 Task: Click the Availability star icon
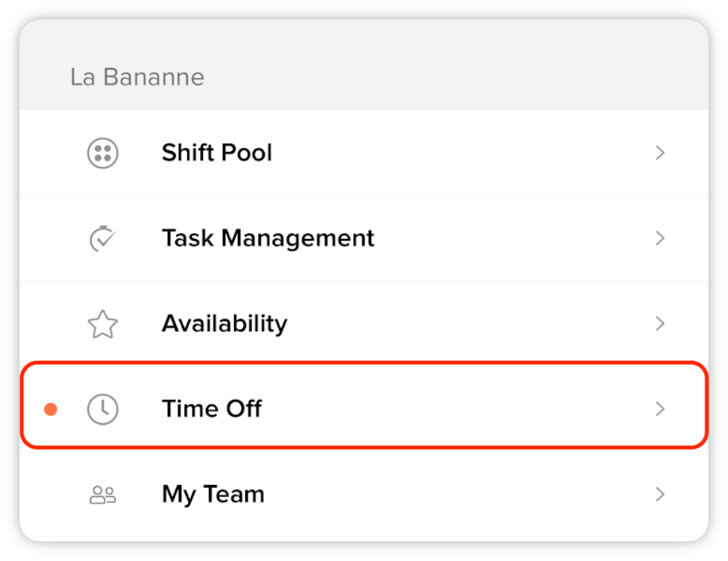(103, 324)
